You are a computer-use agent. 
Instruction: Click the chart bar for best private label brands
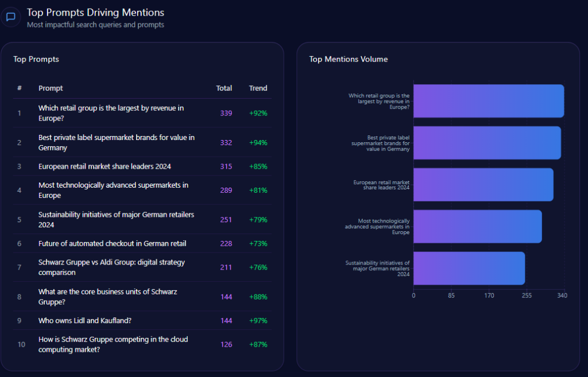click(487, 143)
